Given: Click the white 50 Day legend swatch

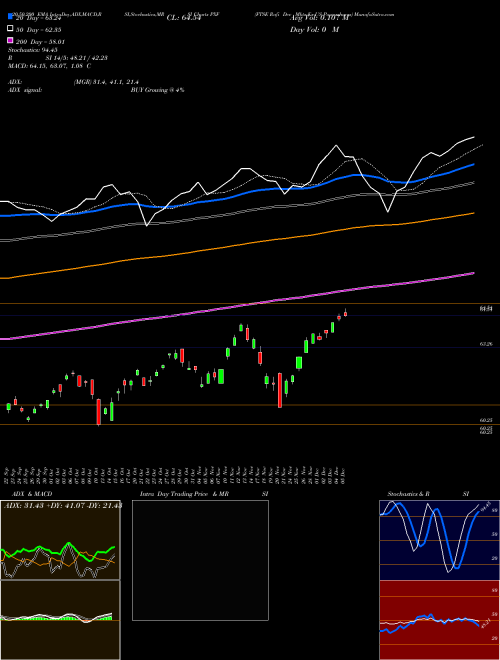Looking at the screenshot, I should 10,29.
